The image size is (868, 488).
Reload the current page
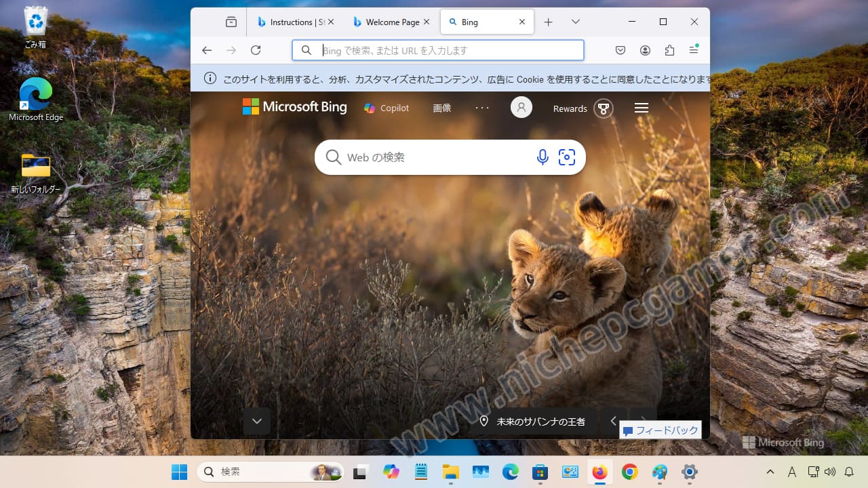coord(256,50)
